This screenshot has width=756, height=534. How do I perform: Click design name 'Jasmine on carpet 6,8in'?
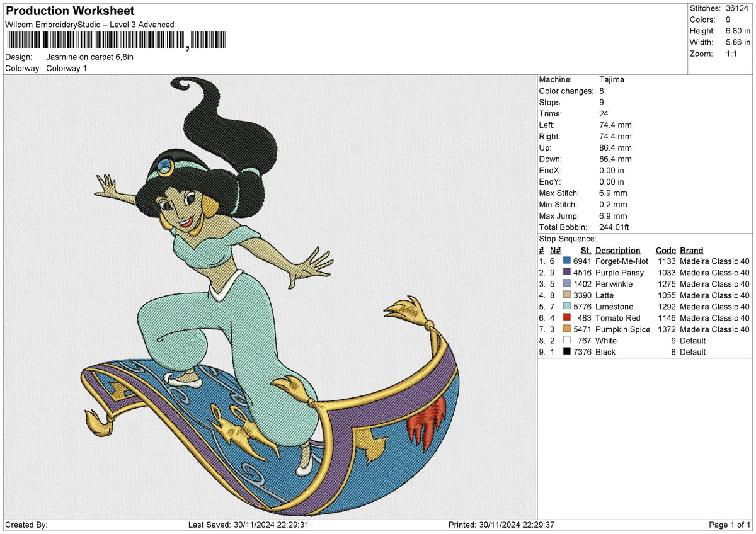(x=90, y=57)
